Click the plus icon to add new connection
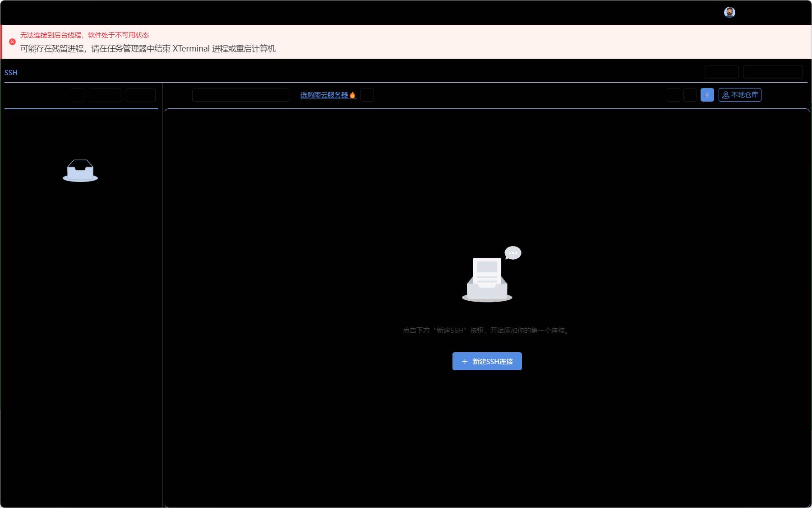The height and width of the screenshot is (508, 812). [x=707, y=95]
